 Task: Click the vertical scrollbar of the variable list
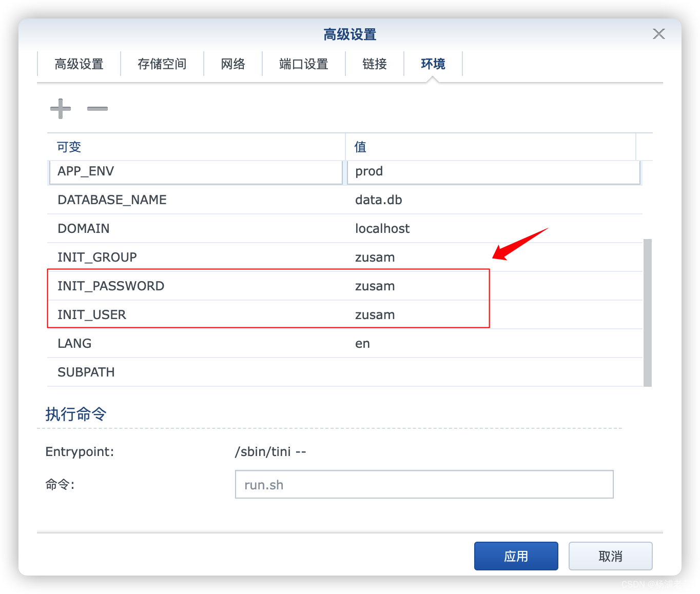pos(648,312)
